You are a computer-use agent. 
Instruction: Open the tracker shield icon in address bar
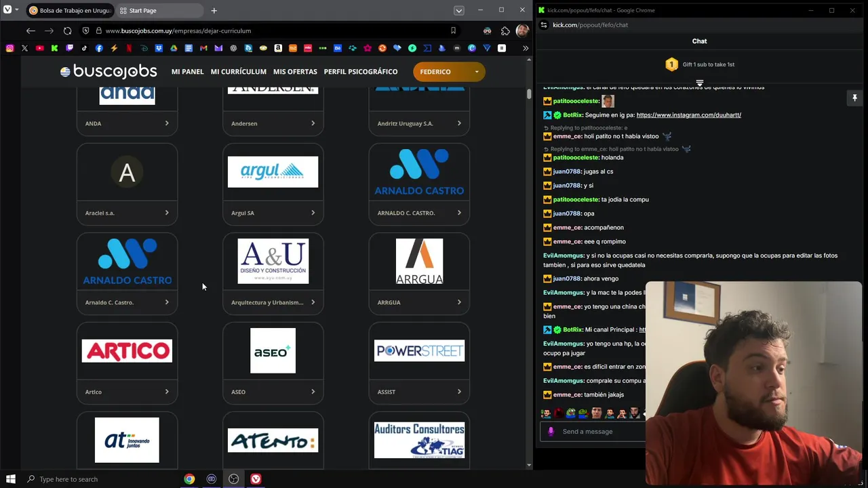pos(85,30)
